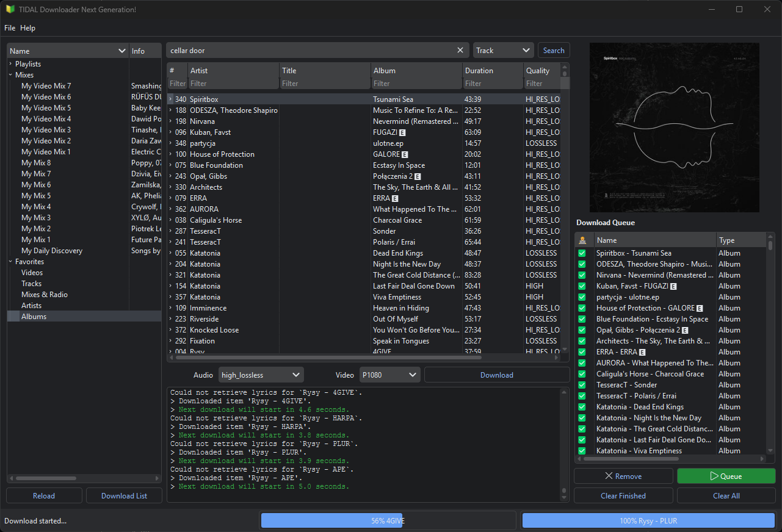
Task: Click the Clear Finished button
Action: [623, 496]
